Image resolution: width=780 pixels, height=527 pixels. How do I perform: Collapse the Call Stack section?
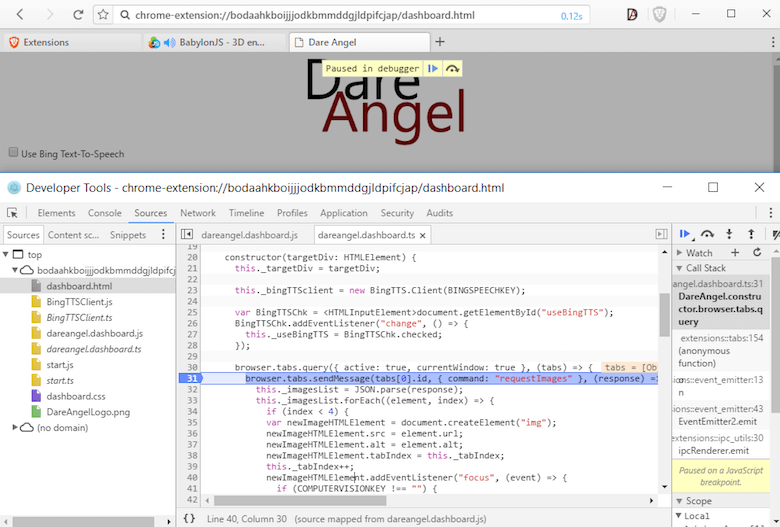(x=678, y=268)
